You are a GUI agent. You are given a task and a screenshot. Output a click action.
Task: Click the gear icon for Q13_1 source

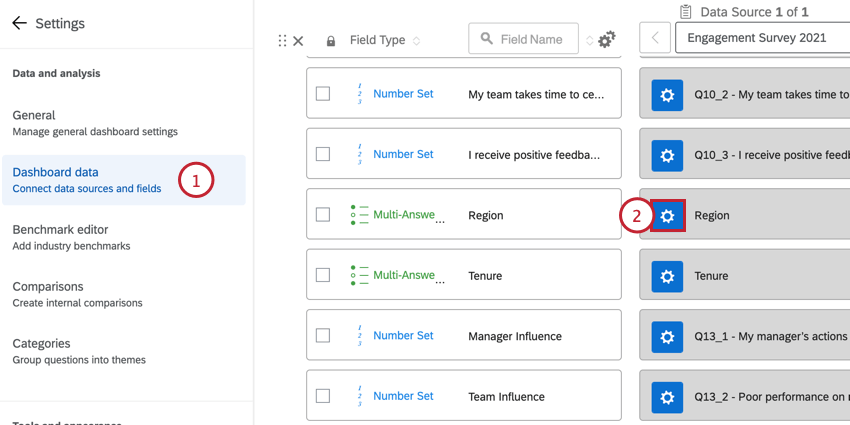click(668, 336)
